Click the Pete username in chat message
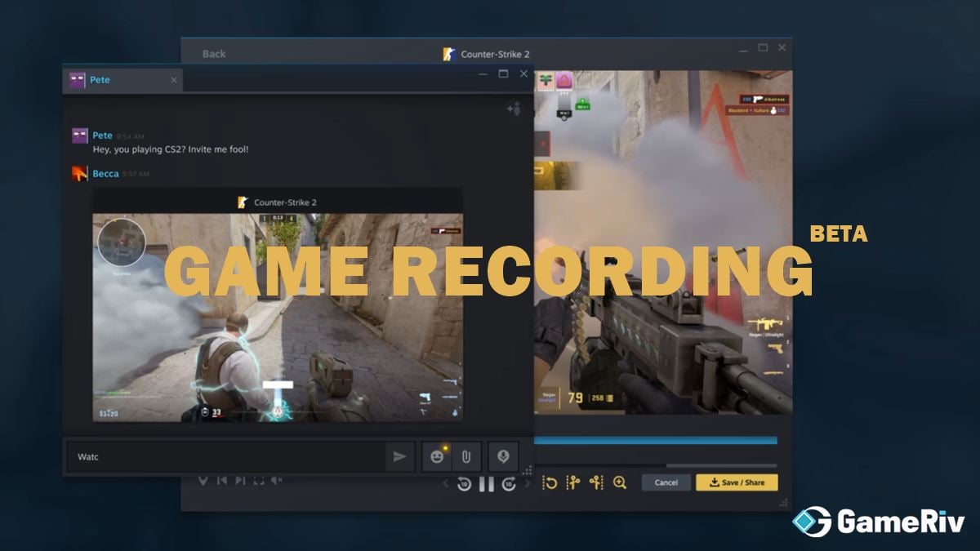The image size is (980, 551). [x=103, y=136]
